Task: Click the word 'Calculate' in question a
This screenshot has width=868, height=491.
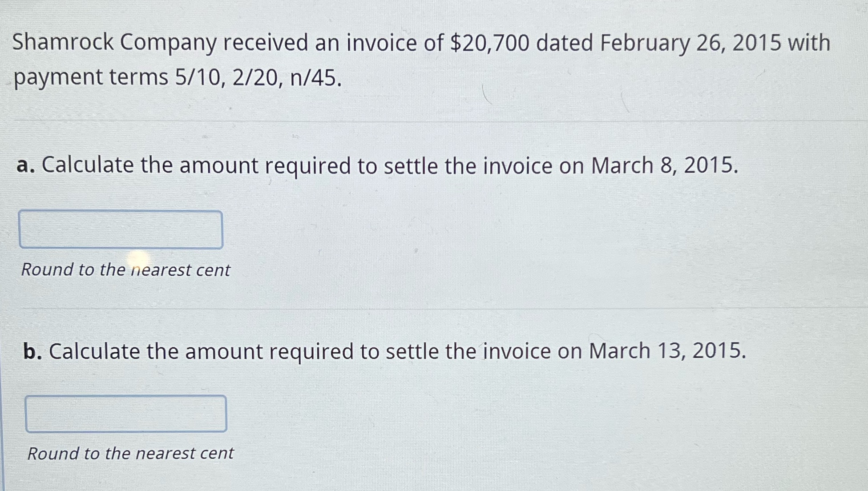Action: click(88, 165)
